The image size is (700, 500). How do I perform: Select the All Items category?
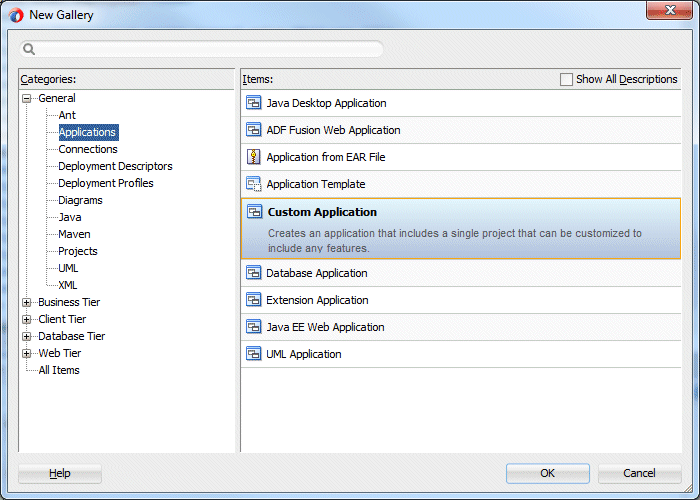pyautogui.click(x=59, y=370)
